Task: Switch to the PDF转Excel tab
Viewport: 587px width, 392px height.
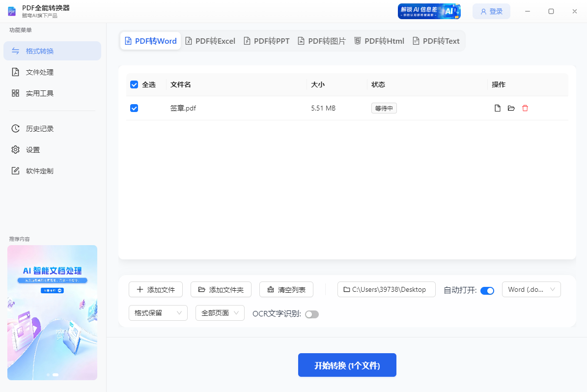Action: [210, 41]
